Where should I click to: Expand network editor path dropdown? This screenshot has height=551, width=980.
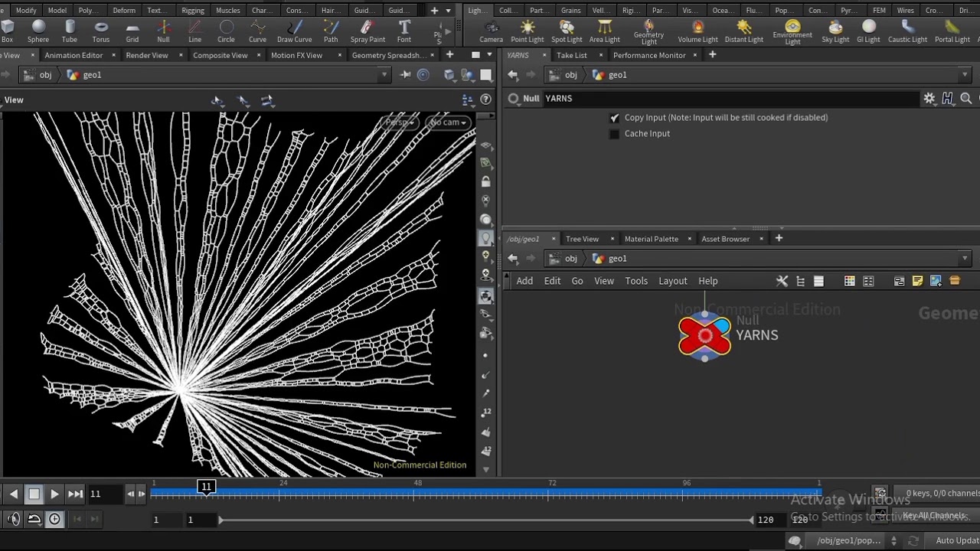(x=965, y=259)
